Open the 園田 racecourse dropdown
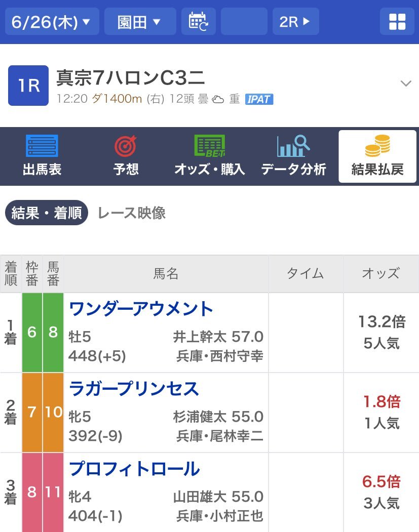 point(140,22)
